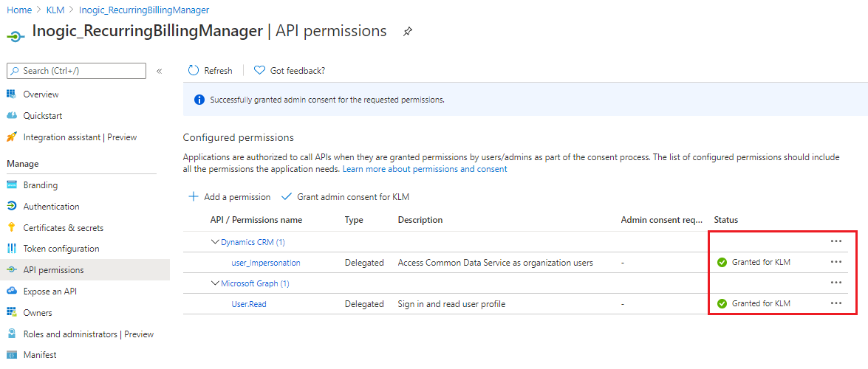Click the Authentication icon in sidebar

pyautogui.click(x=12, y=207)
